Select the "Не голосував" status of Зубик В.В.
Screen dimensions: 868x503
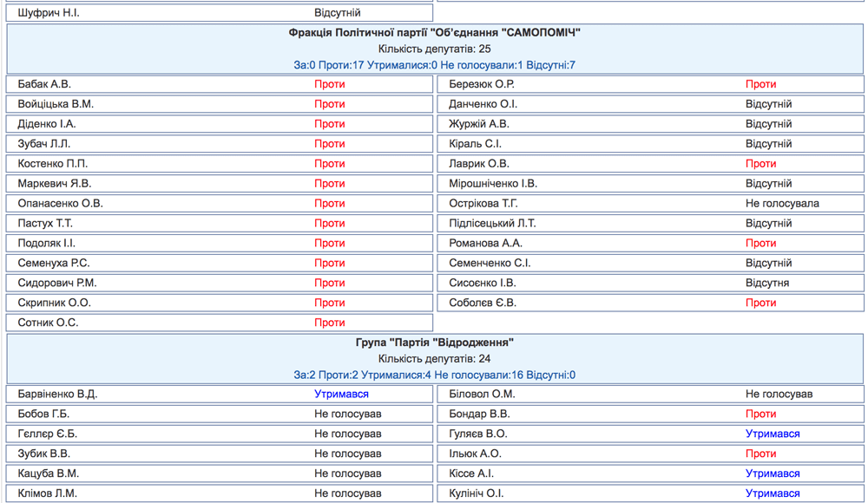[x=348, y=454]
